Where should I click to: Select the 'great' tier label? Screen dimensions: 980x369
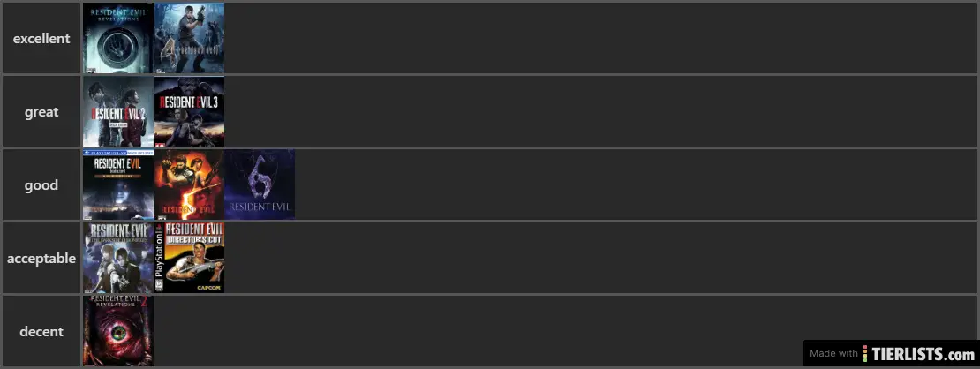[41, 111]
